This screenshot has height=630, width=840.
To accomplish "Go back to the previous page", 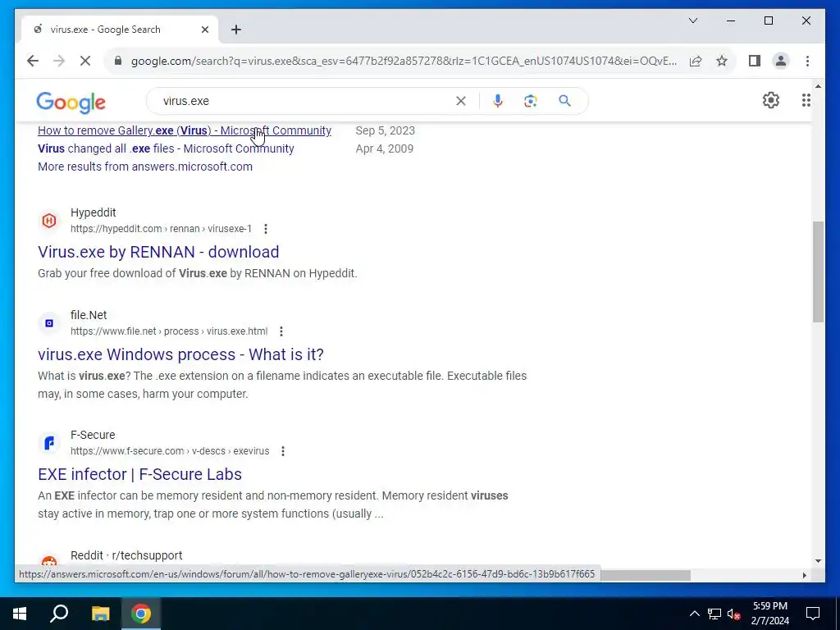I will tap(33, 61).
